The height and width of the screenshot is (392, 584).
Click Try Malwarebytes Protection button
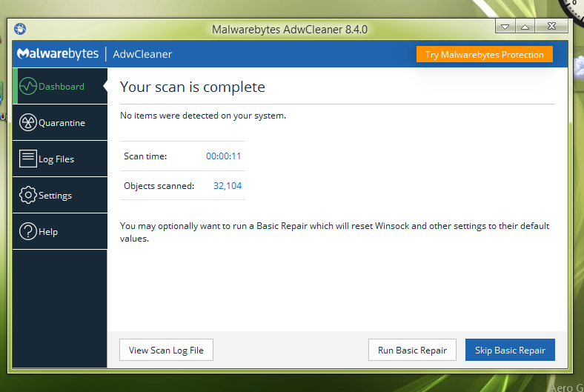click(x=484, y=54)
